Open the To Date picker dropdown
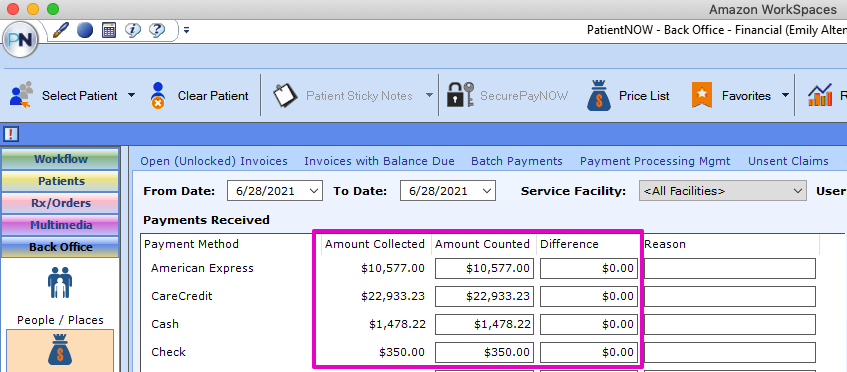847x372 pixels. (487, 191)
